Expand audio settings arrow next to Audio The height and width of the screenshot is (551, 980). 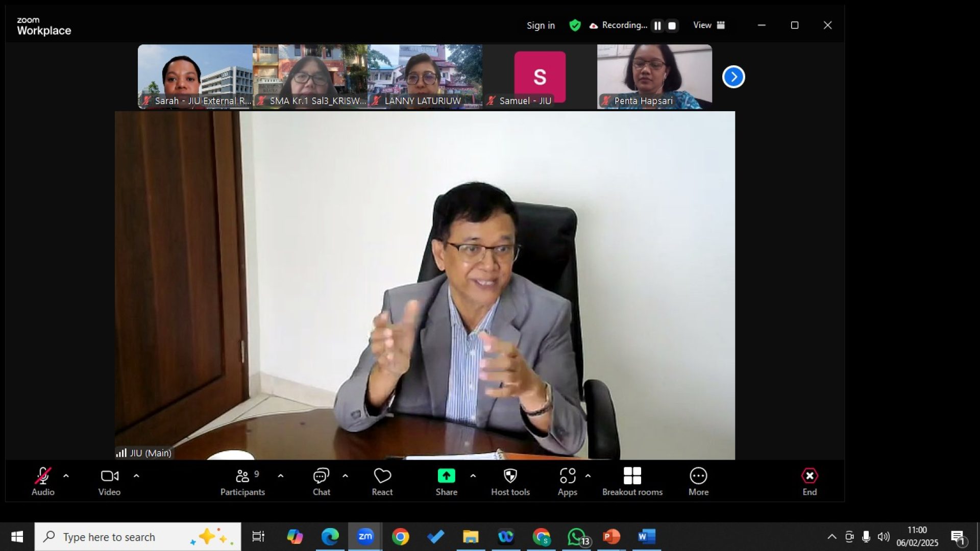click(x=66, y=475)
